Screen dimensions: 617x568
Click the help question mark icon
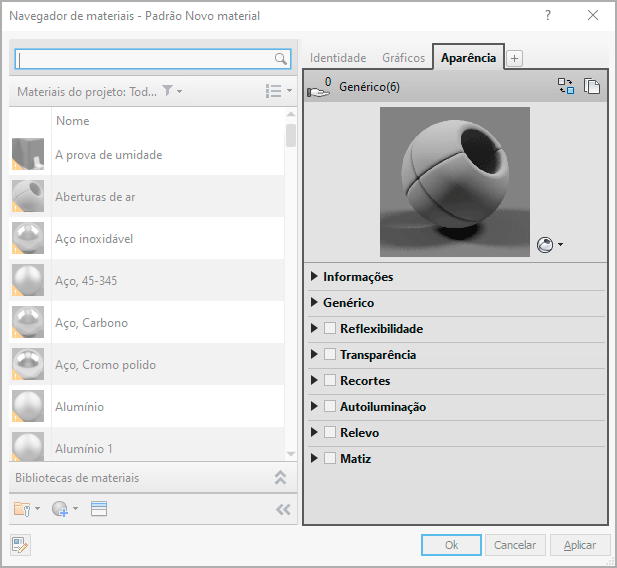coord(548,15)
